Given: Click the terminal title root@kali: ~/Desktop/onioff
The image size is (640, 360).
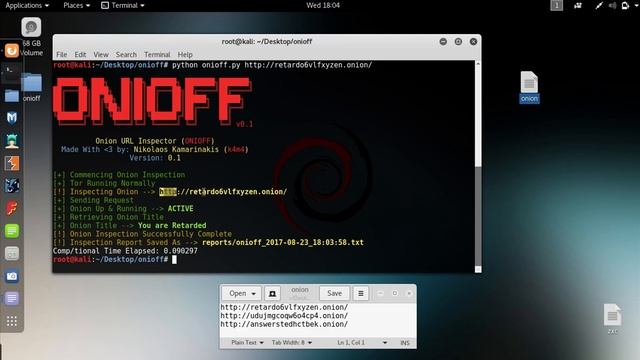Looking at the screenshot, I should coord(267,42).
